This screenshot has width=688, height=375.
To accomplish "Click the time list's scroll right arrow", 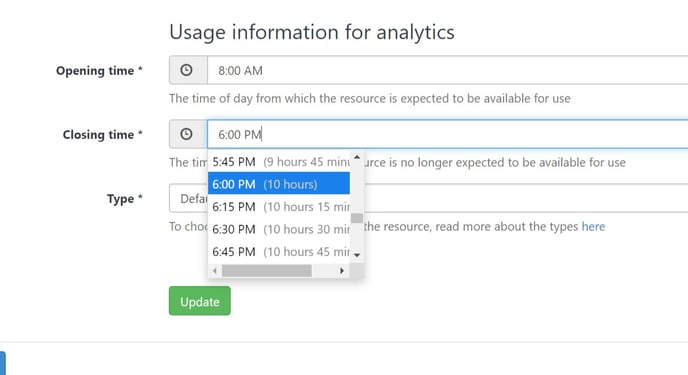I will (342, 271).
